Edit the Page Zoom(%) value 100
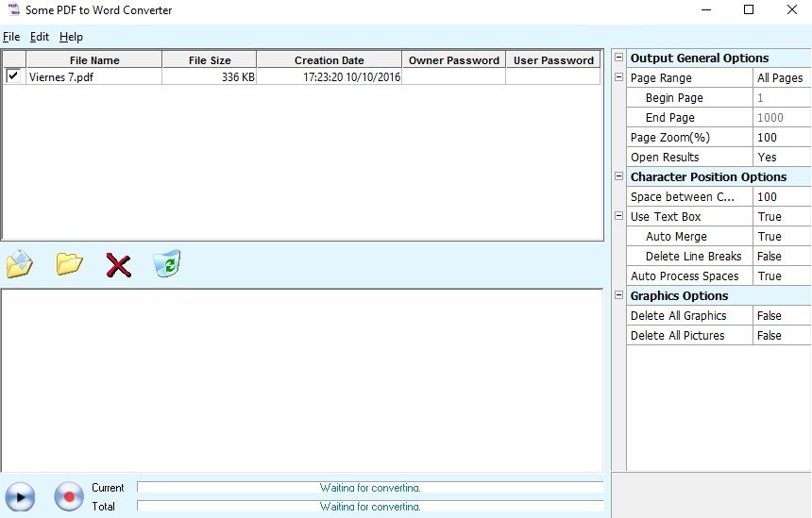This screenshot has width=812, height=518. click(782, 137)
